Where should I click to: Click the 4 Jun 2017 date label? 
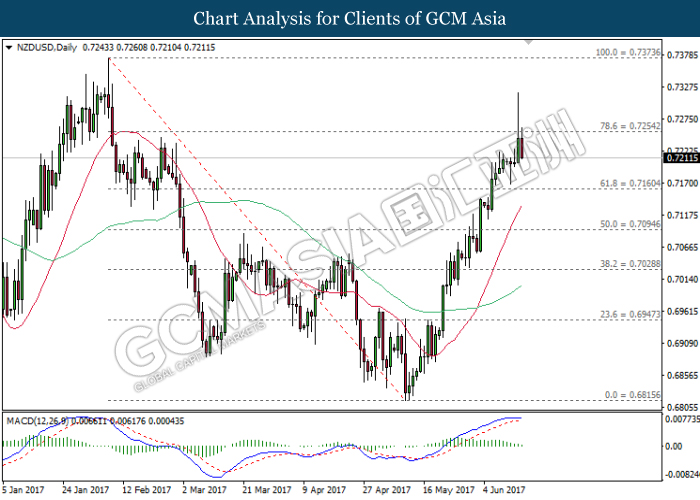pyautogui.click(x=504, y=490)
